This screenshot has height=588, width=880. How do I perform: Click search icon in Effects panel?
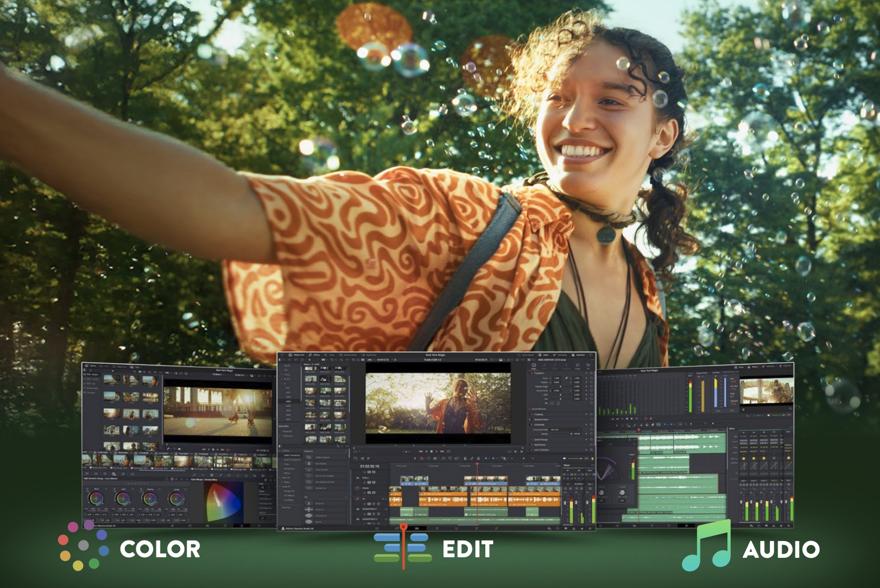338,446
